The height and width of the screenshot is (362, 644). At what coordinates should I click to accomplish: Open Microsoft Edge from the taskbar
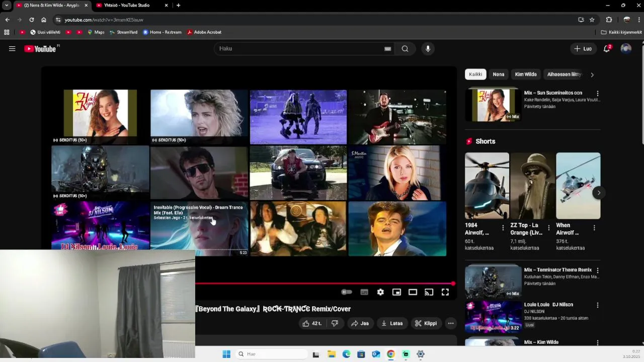click(346, 354)
